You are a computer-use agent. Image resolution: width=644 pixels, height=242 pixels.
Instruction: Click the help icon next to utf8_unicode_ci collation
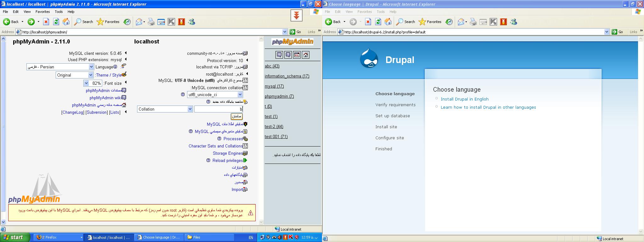point(183,95)
